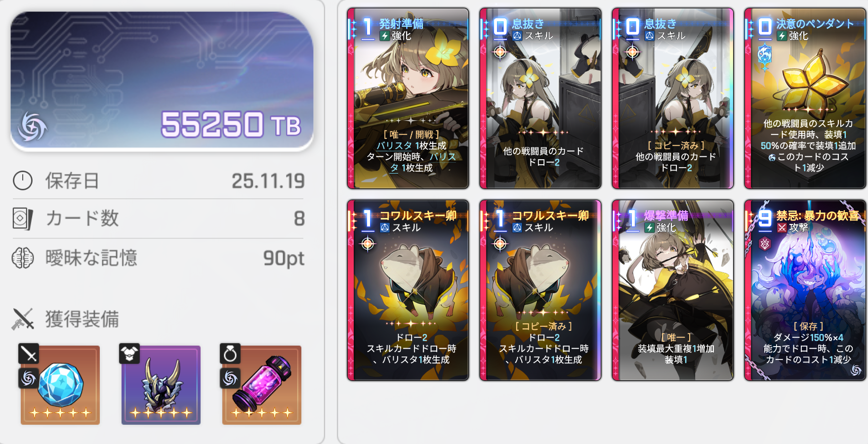The width and height of the screenshot is (868, 444).
Task: Open the 決意のペンダント card
Action: point(805,98)
